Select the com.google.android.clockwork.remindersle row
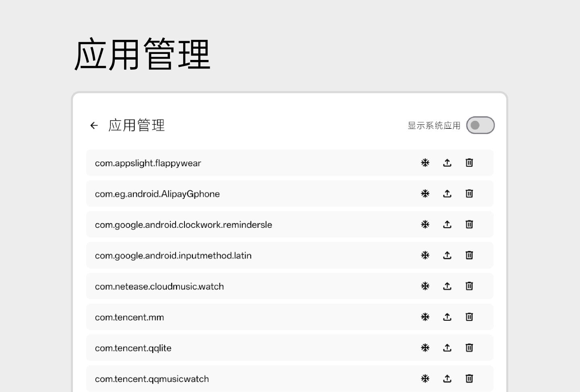The image size is (580, 392). 242,225
